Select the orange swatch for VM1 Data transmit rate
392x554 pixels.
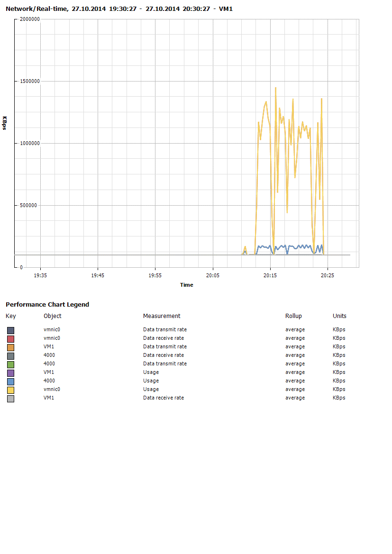[10, 347]
